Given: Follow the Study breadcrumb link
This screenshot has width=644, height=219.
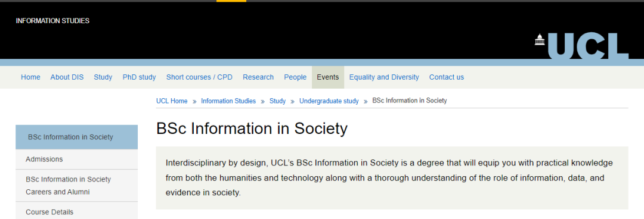Looking at the screenshot, I should pos(278,101).
